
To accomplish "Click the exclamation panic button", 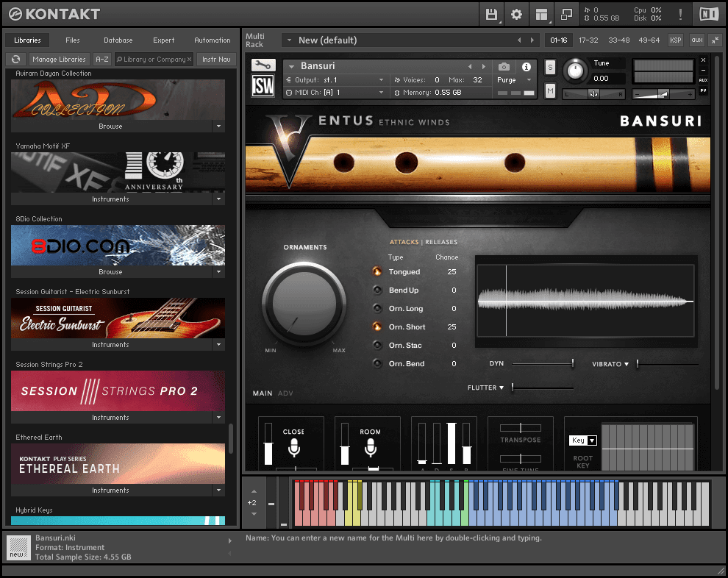I will (x=680, y=15).
